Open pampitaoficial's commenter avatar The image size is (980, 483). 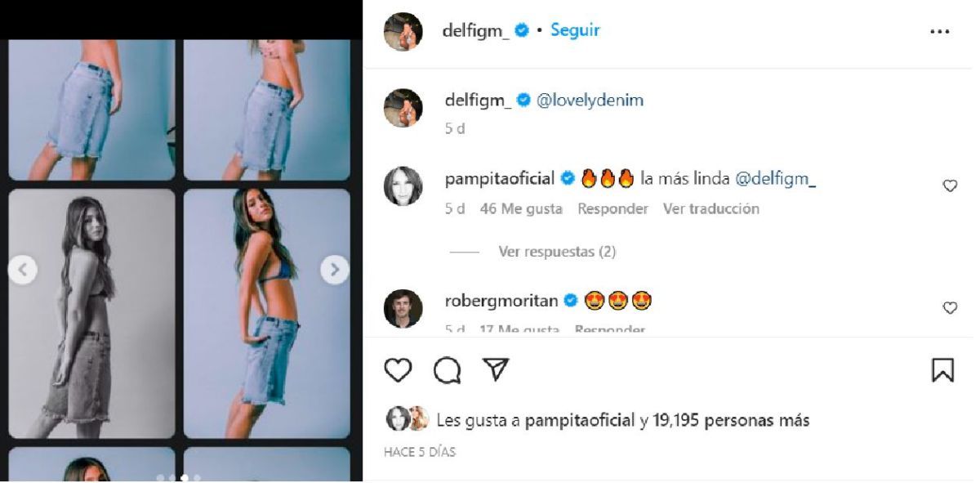pyautogui.click(x=403, y=186)
